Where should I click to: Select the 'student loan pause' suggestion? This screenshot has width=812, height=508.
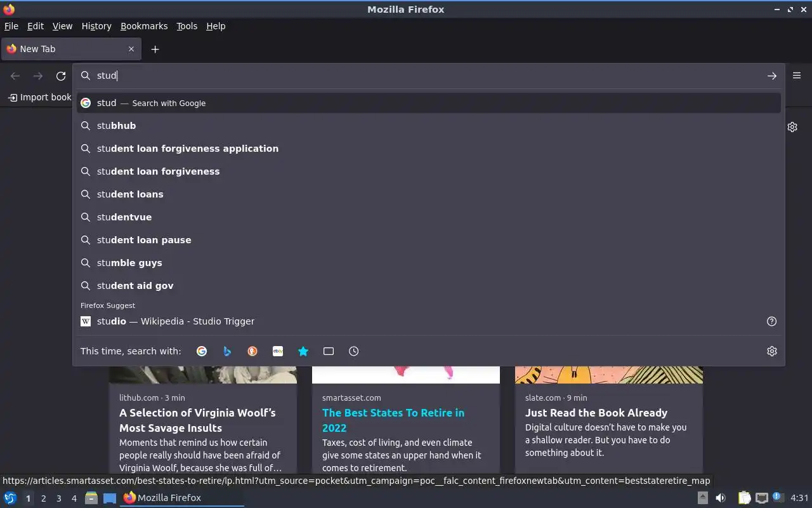(429, 240)
